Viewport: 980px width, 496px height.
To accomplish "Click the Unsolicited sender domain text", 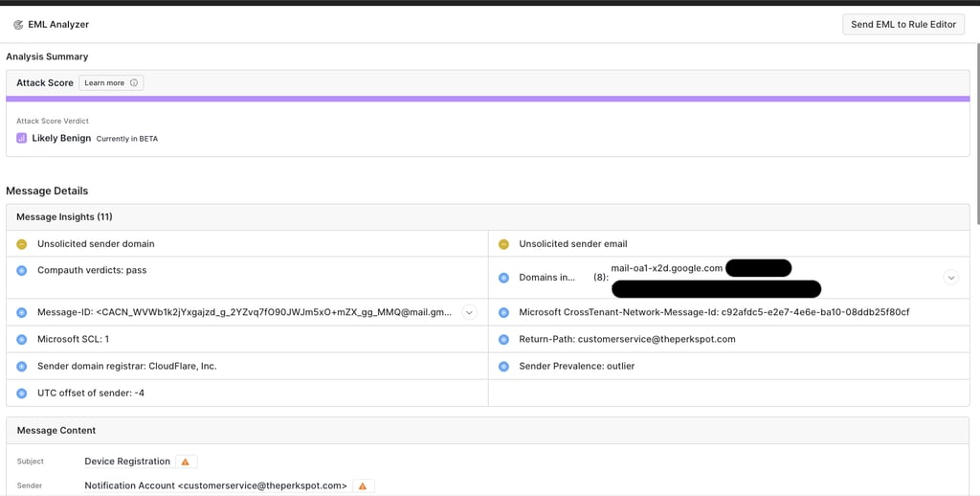I will 96,244.
